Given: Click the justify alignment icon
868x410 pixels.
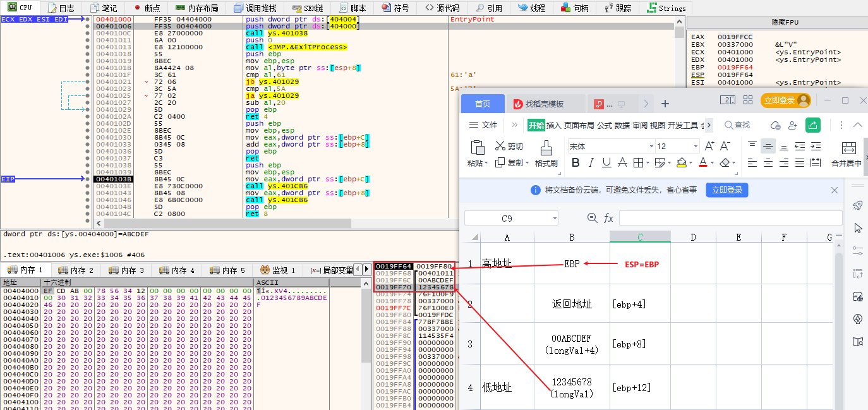Looking at the screenshot, I should (x=799, y=162).
